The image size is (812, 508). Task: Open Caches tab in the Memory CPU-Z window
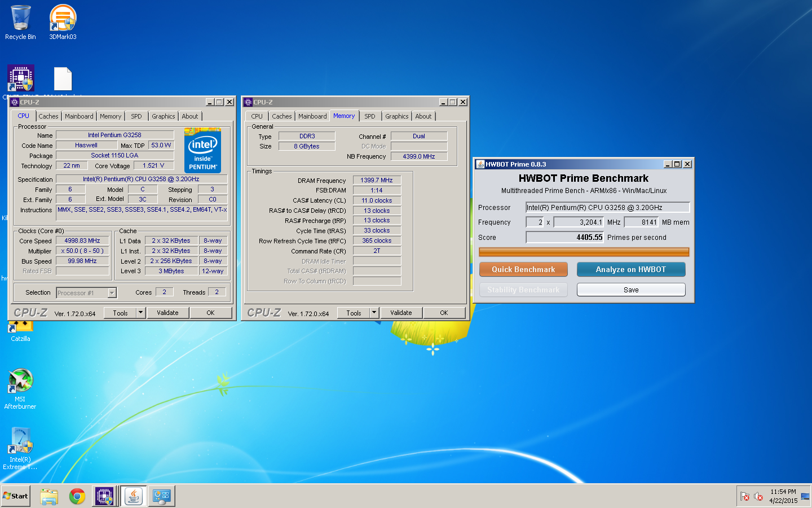coord(282,116)
